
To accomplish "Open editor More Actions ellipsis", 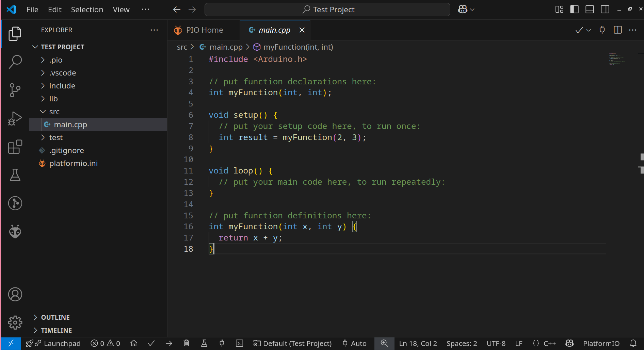I will pos(633,30).
